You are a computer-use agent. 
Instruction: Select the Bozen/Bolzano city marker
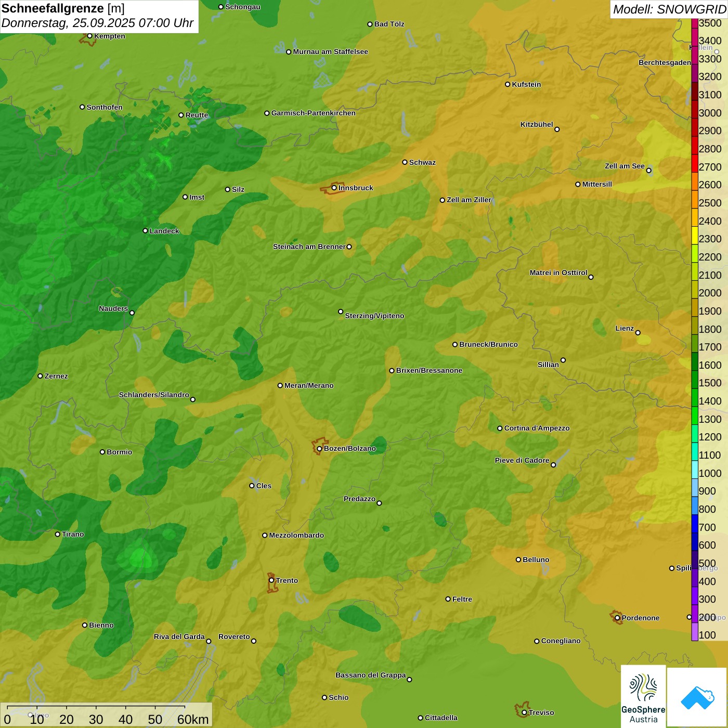(319, 449)
